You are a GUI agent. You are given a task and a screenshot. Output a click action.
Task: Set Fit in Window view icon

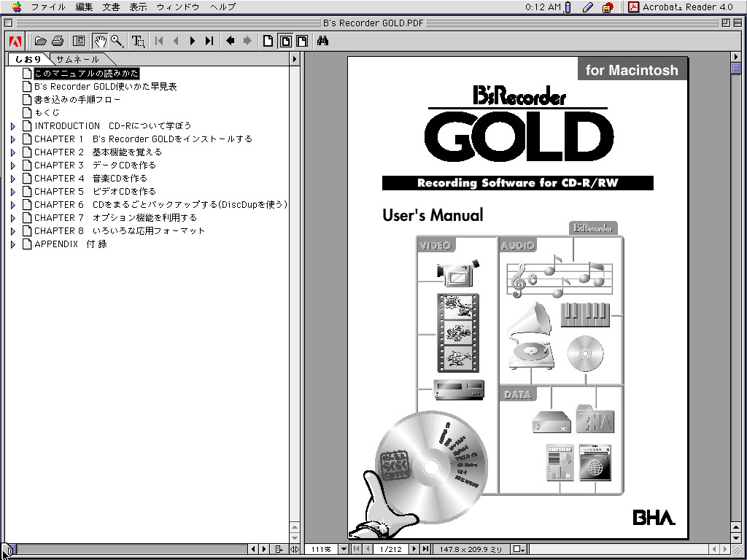pos(285,41)
